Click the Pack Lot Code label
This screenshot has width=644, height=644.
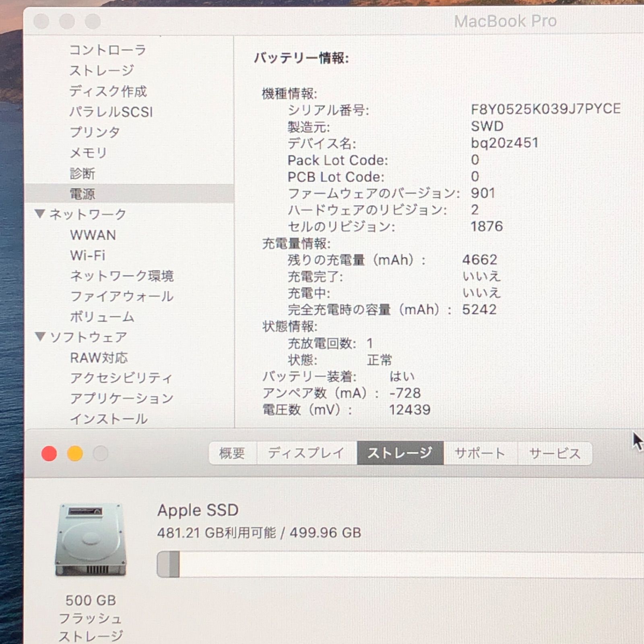pyautogui.click(x=338, y=160)
